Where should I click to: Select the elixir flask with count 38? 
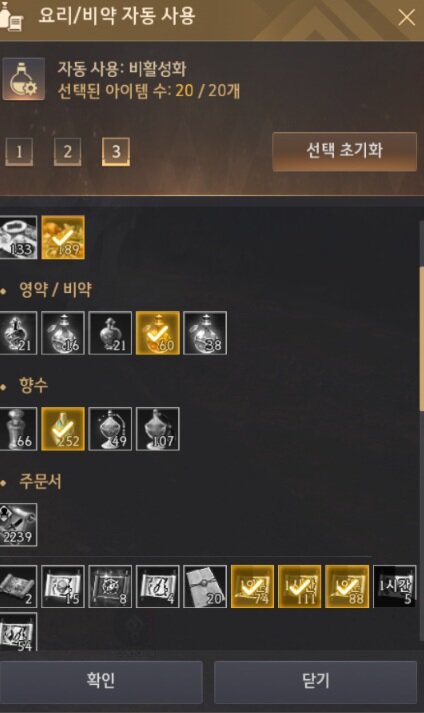click(x=205, y=333)
